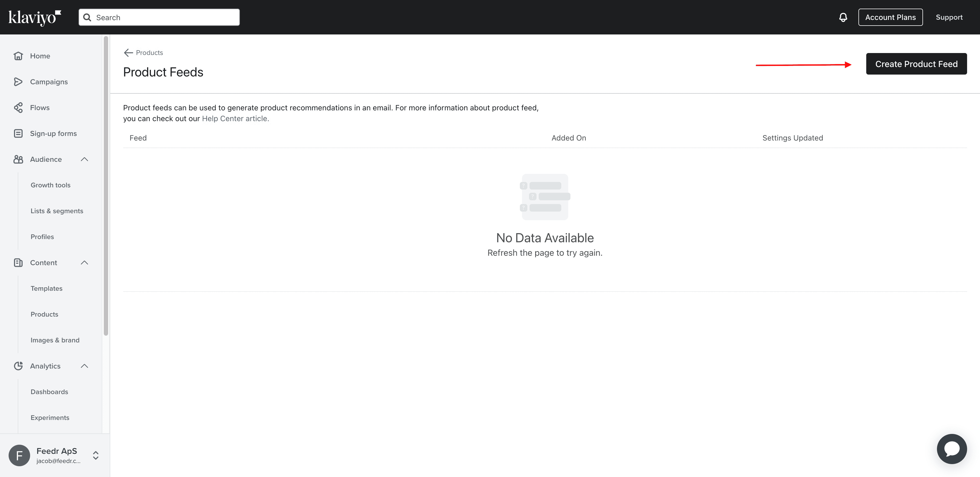This screenshot has width=980, height=477.
Task: Open the notification bell
Action: (x=843, y=17)
